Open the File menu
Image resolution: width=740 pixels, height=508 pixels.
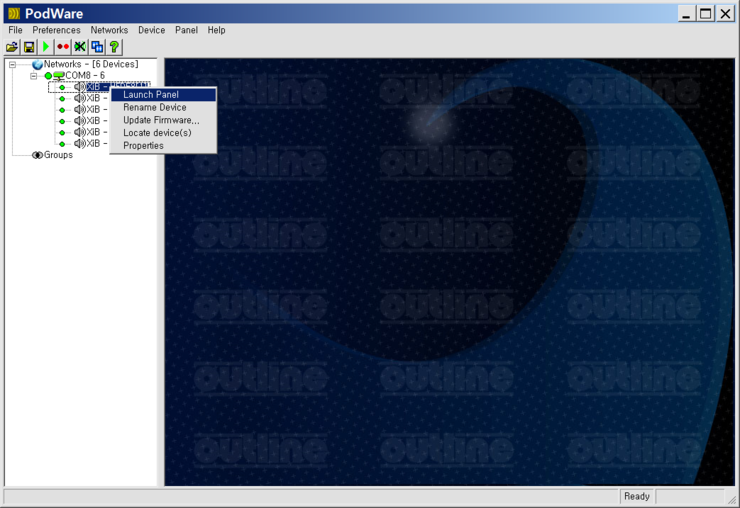click(x=15, y=30)
